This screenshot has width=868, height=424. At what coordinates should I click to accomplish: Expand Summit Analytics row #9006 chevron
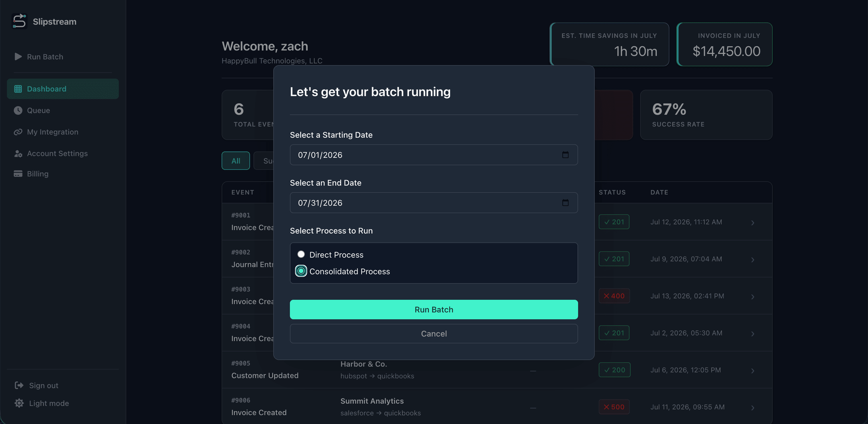752,408
